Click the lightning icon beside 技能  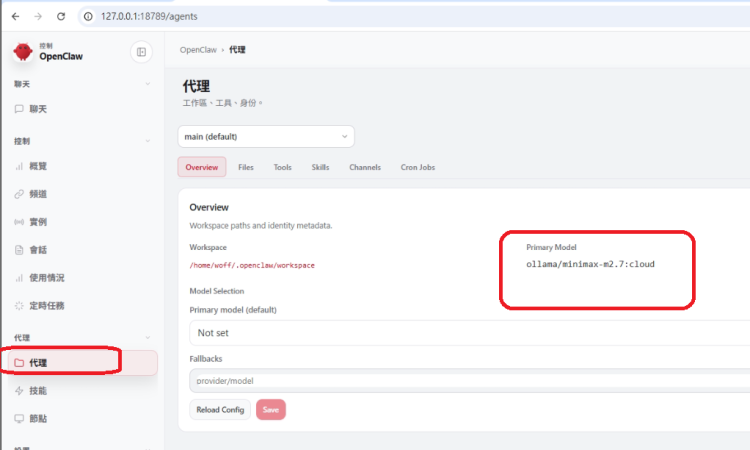tap(19, 391)
